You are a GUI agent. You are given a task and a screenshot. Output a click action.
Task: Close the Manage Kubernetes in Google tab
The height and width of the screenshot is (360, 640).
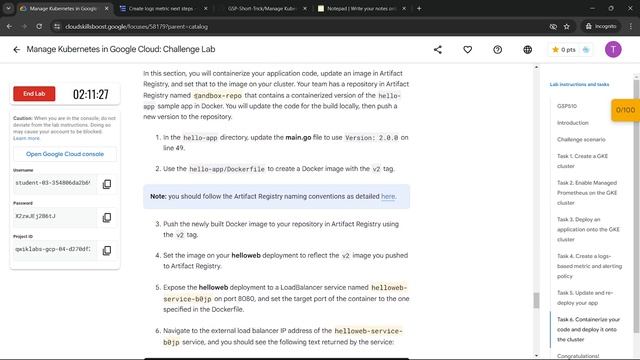tap(107, 9)
